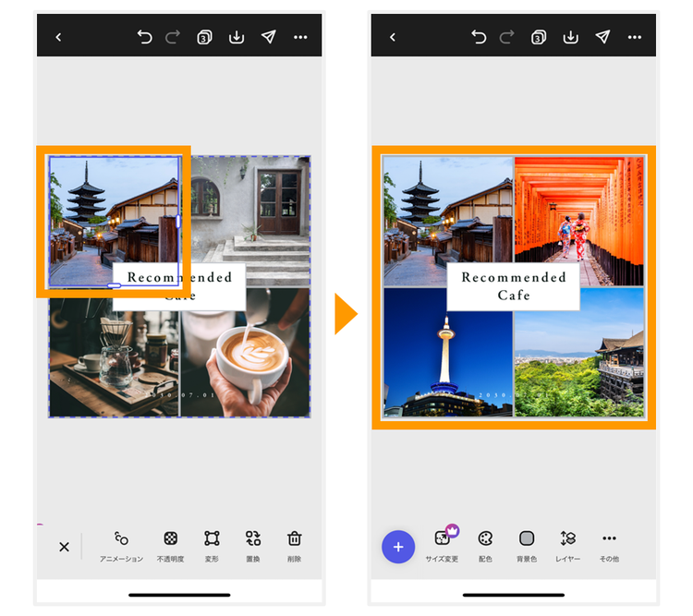This screenshot has width=693, height=616.
Task: Tap redo in the right phone screen
Action: pos(506,37)
